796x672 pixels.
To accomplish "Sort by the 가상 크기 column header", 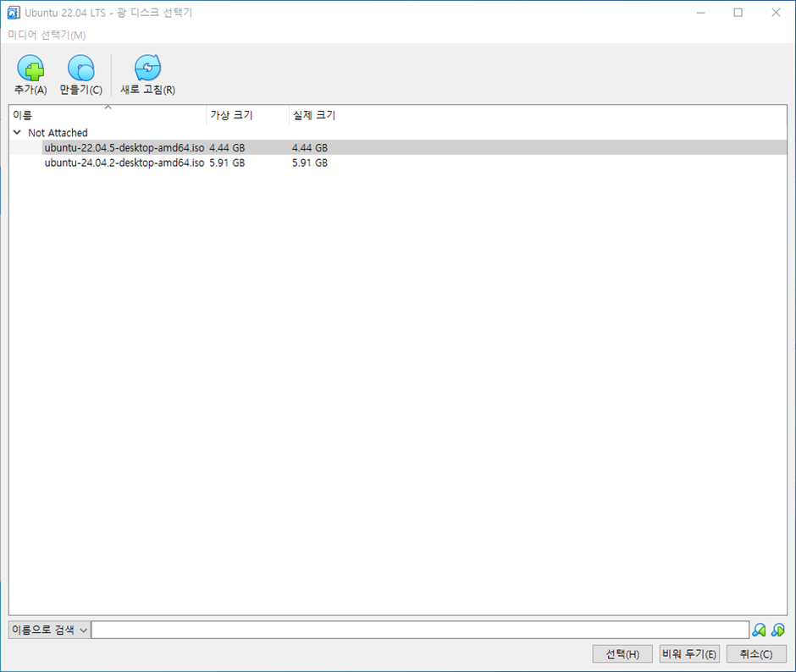I will (248, 115).
